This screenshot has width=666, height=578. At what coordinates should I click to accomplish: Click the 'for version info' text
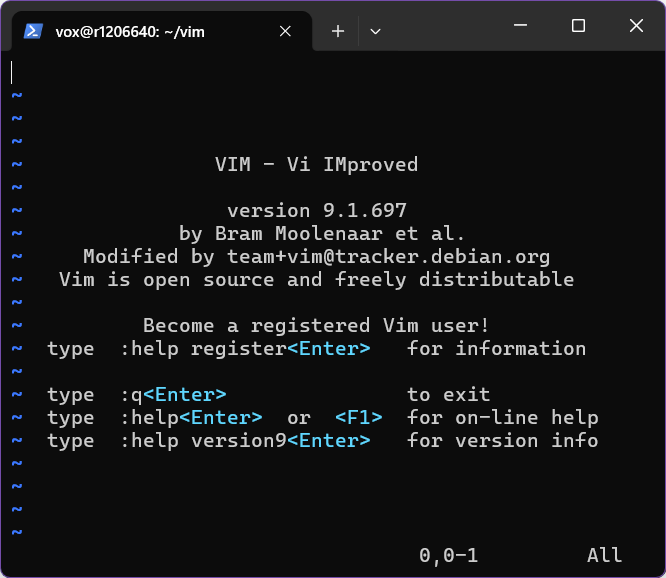(x=502, y=441)
